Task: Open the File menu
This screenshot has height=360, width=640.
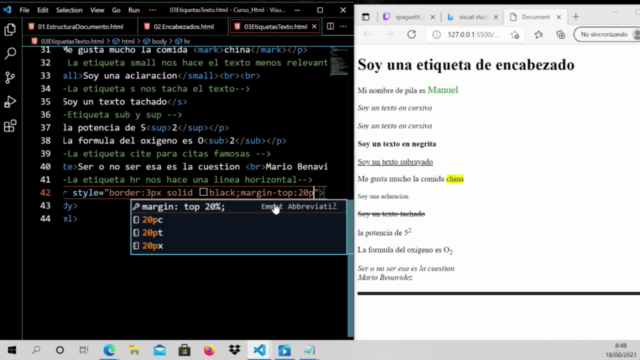Action: [x=24, y=10]
